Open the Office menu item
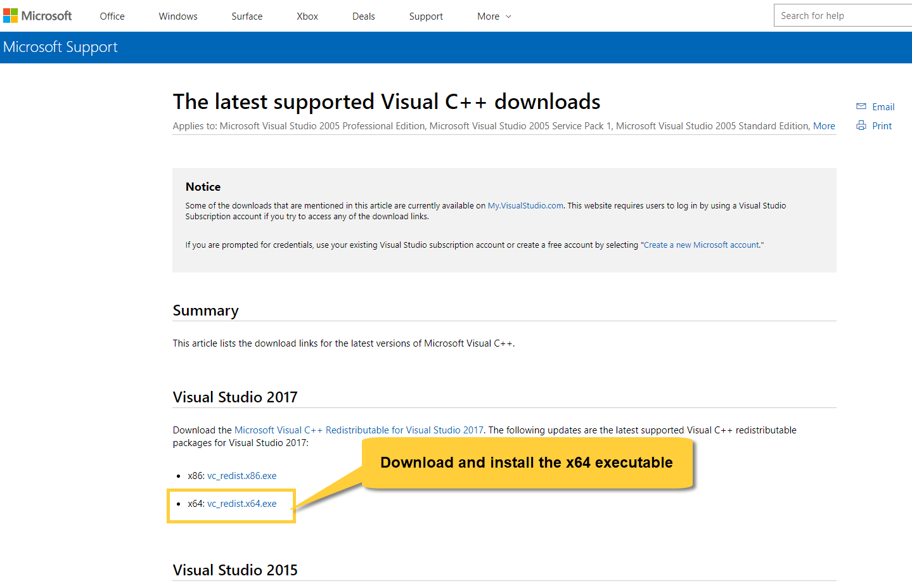The height and width of the screenshot is (588, 912). pos(112,16)
